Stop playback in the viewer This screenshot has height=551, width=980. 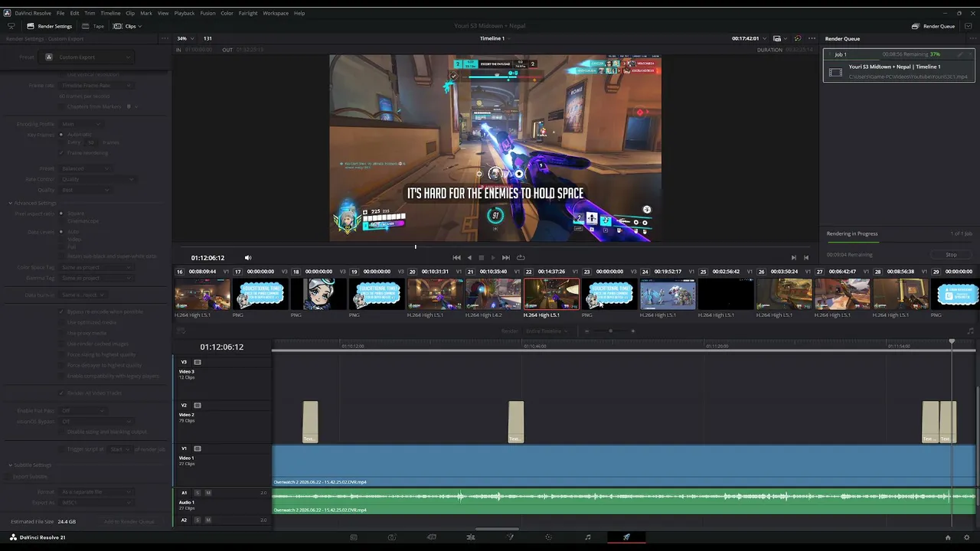click(481, 258)
